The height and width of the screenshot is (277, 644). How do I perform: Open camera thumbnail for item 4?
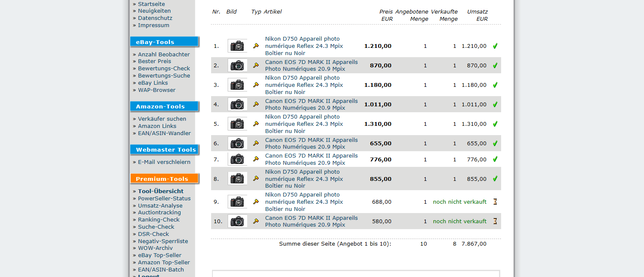(237, 104)
